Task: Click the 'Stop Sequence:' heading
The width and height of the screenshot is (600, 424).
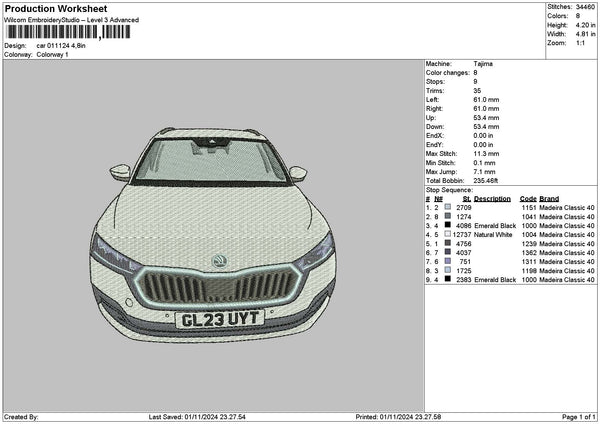Action: tap(450, 190)
